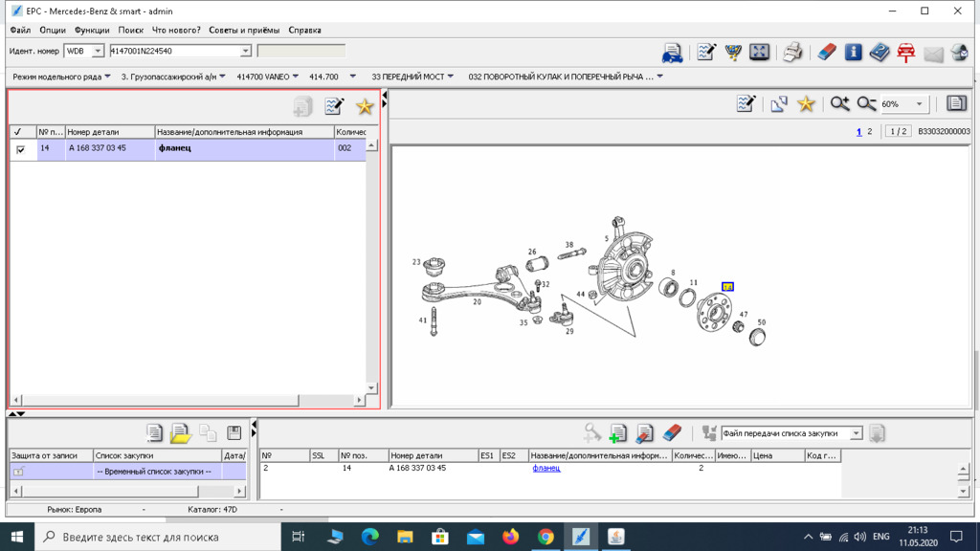The image size is (980, 551).
Task: Click the red car on lift icon
Action: (905, 53)
